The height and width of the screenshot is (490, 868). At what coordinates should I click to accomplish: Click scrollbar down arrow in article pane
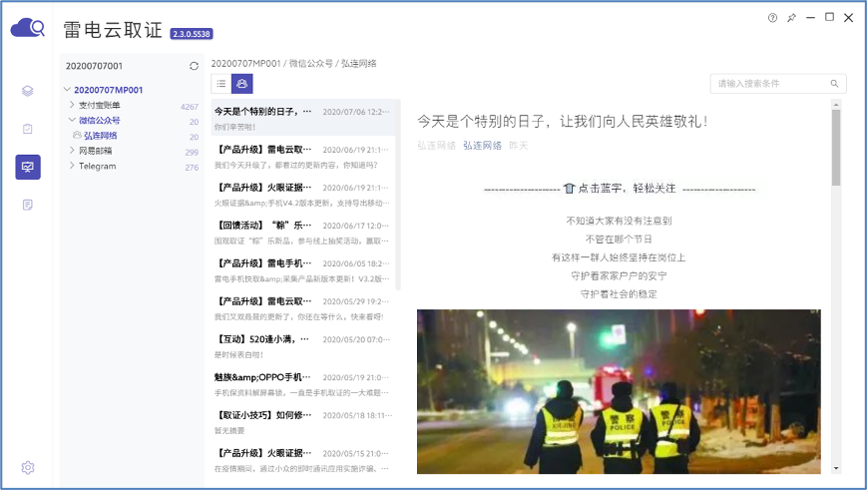pyautogui.click(x=836, y=468)
